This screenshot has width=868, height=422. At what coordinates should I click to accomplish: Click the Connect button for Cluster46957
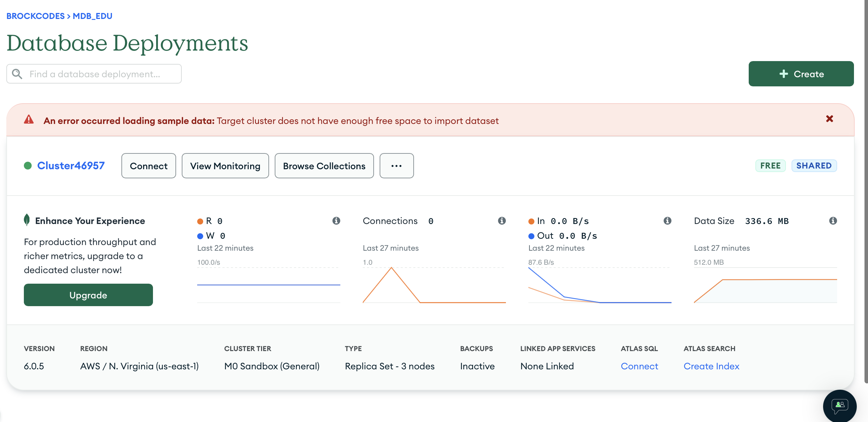148,166
